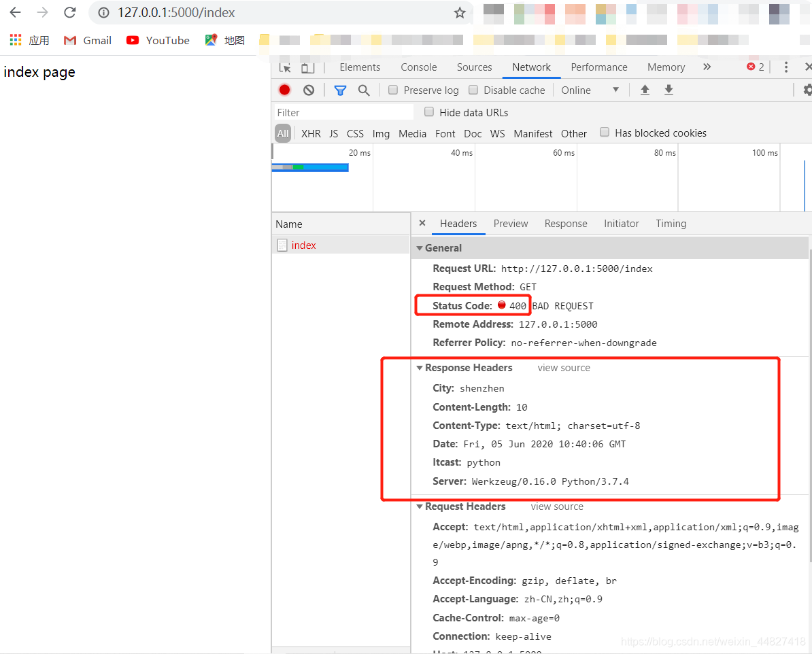Activate the inspect element picker icon
This screenshot has height=654, width=812.
pos(285,67)
